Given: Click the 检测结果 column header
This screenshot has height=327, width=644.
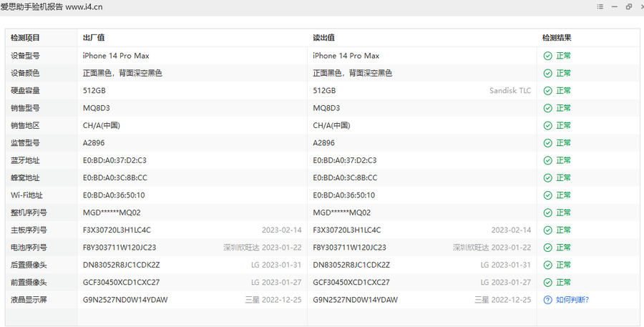Looking at the screenshot, I should [557, 38].
